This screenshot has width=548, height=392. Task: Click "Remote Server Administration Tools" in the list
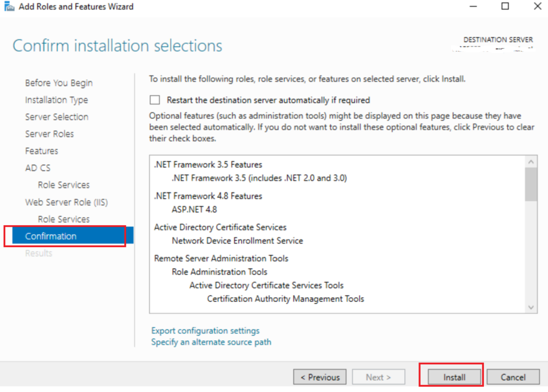point(221,258)
